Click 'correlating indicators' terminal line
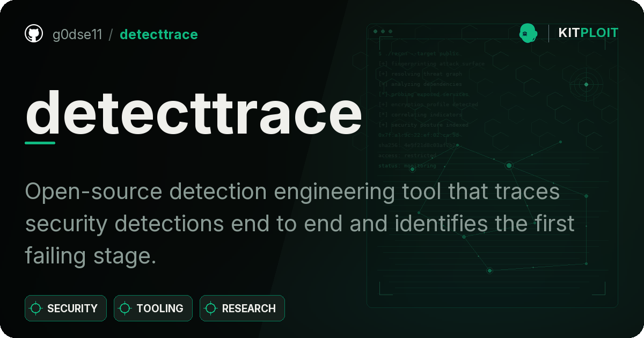The height and width of the screenshot is (338, 644). (x=420, y=115)
